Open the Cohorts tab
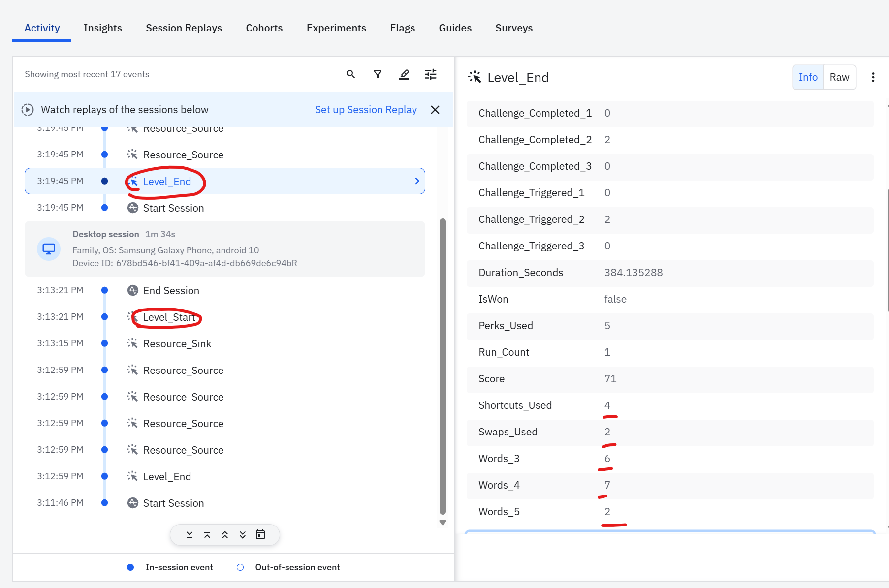Viewport: 889px width, 588px height. (264, 28)
